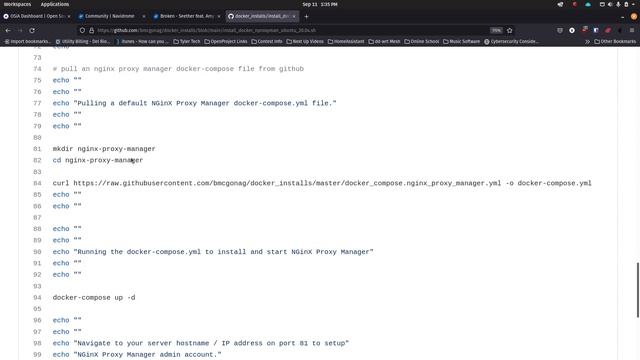Click the display tray icon
This screenshot has width=640, height=360.
(x=602, y=4)
